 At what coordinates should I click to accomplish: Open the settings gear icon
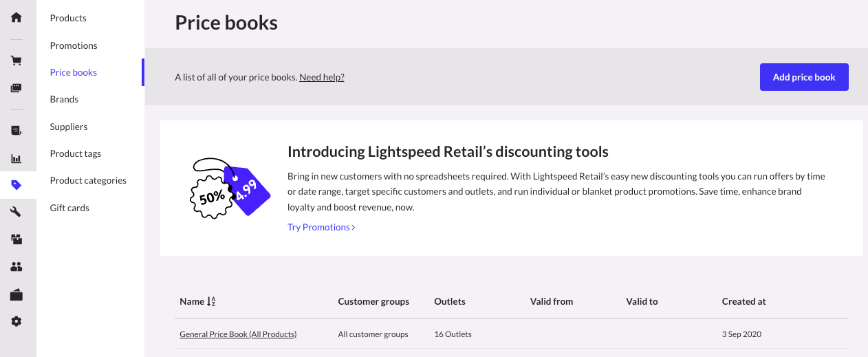[17, 321]
